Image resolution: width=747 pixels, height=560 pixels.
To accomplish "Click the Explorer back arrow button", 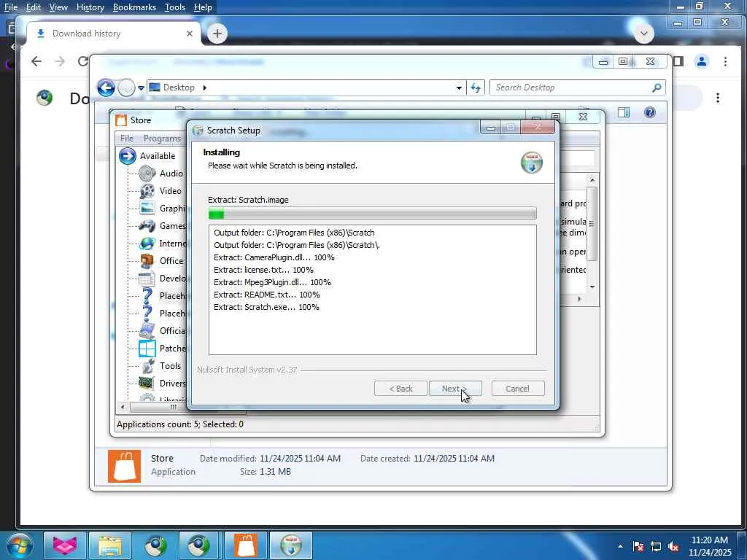I will pyautogui.click(x=107, y=87).
